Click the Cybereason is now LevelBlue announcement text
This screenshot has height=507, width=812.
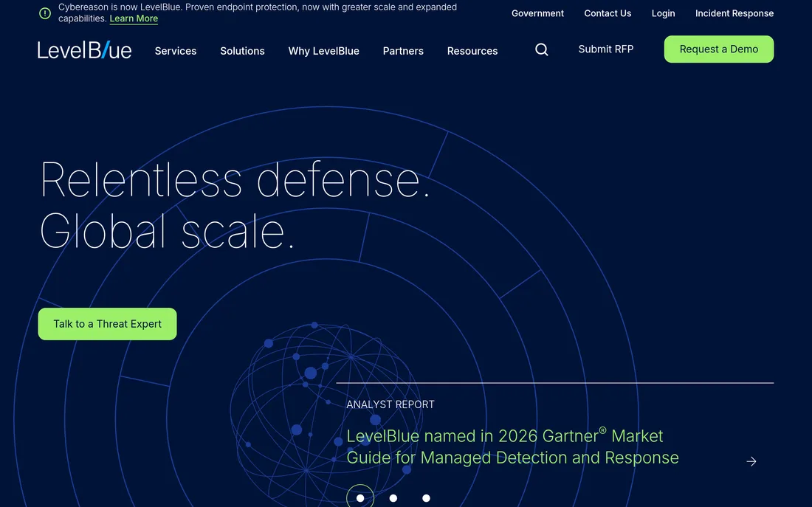[258, 13]
